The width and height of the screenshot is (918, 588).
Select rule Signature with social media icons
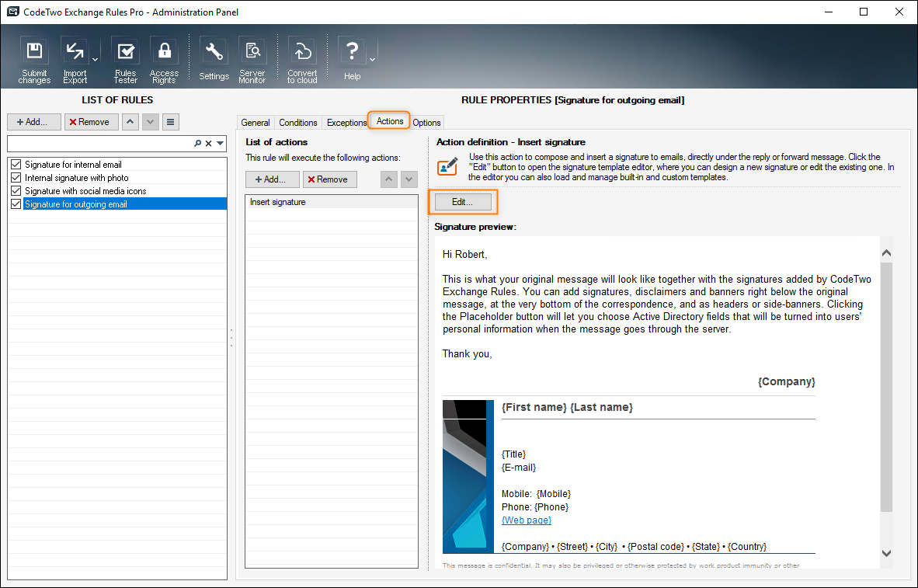click(85, 191)
